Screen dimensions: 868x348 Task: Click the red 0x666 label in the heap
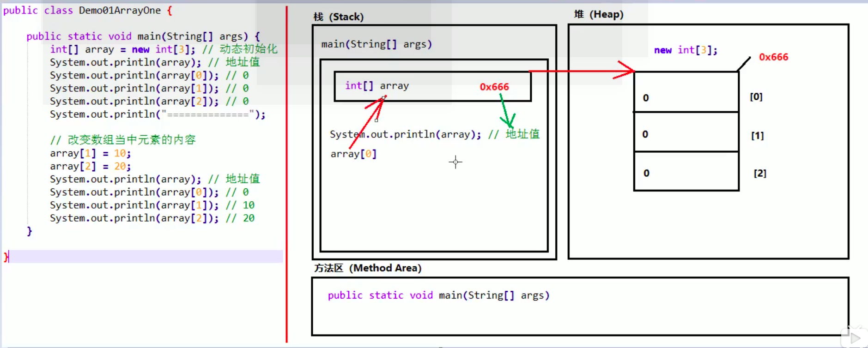(773, 57)
